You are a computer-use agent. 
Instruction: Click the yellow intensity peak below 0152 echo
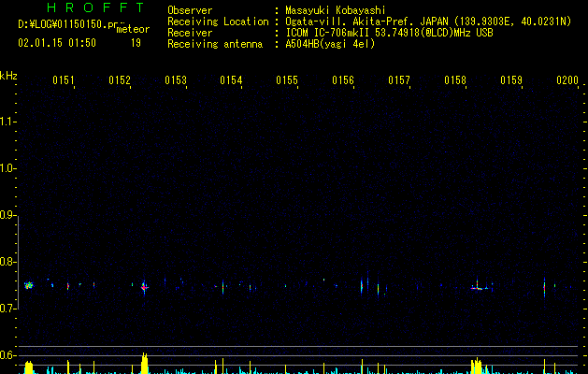click(144, 363)
